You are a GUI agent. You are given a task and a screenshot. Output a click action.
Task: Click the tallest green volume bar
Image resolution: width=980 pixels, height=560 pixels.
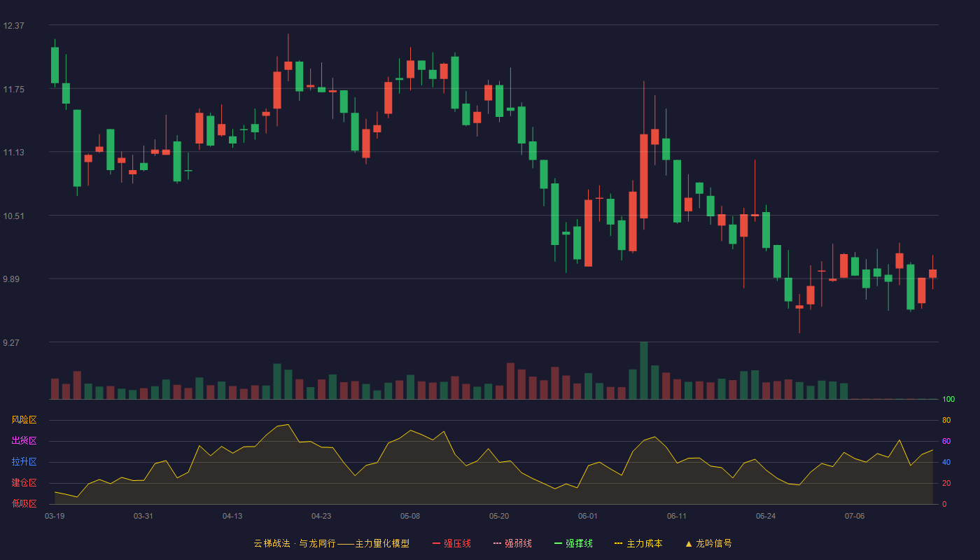click(x=643, y=370)
